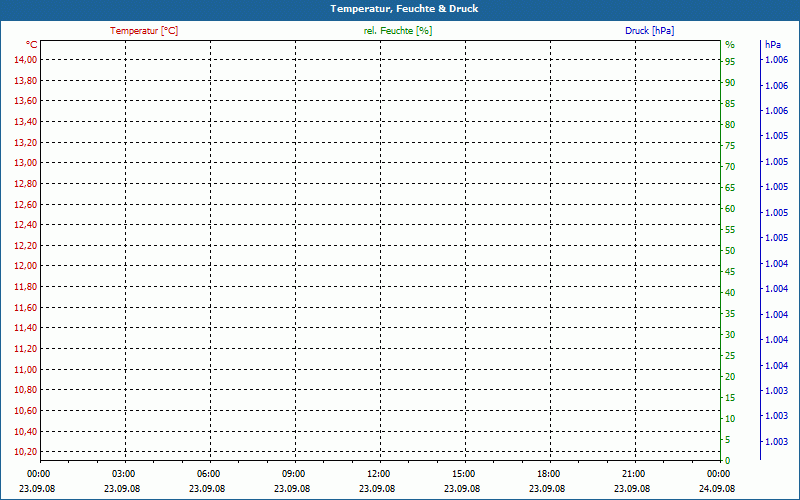800x500 pixels.
Task: Select the red Temperatur [°C] legend label
Action: [144, 31]
